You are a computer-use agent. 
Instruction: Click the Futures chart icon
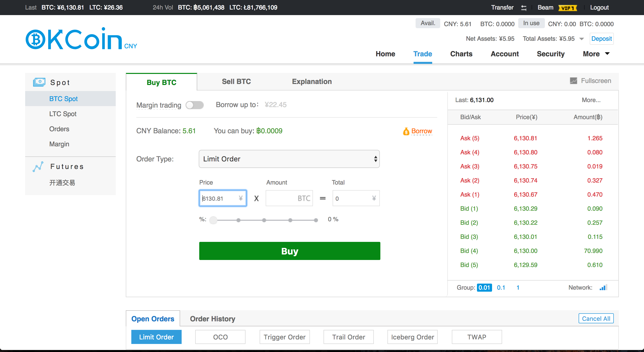38,167
